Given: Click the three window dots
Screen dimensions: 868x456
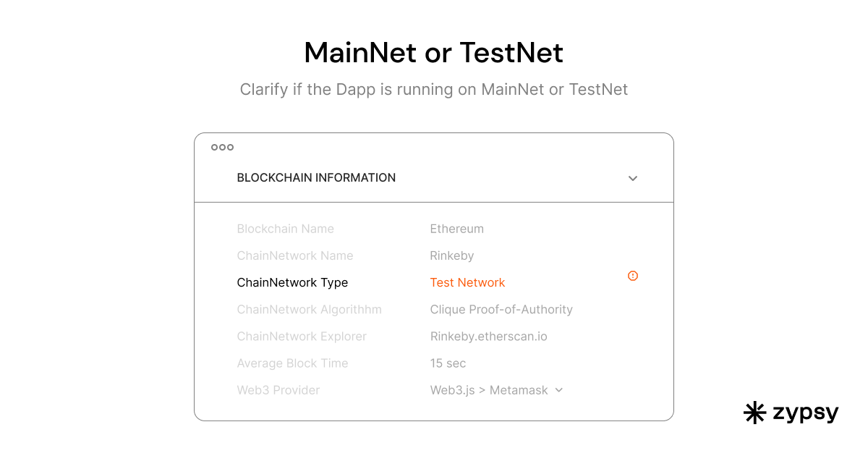Looking at the screenshot, I should [x=222, y=148].
